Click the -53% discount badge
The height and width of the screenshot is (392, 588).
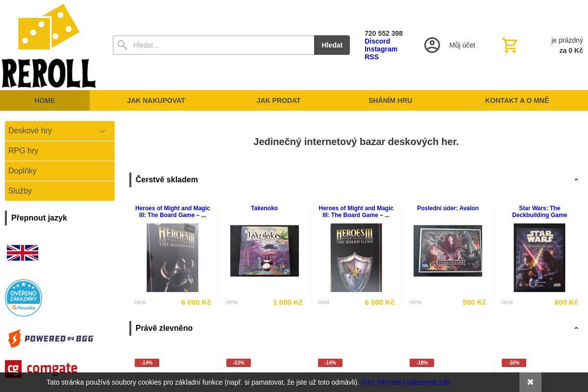(x=239, y=363)
